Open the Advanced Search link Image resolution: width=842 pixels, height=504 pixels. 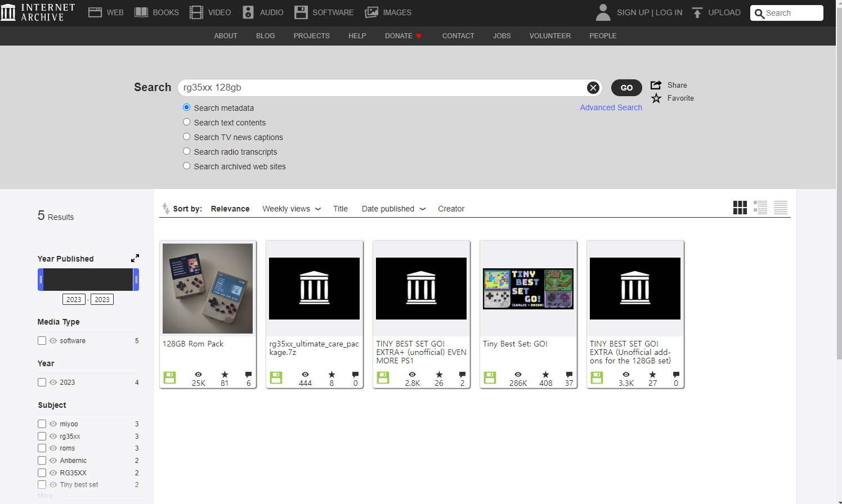611,107
